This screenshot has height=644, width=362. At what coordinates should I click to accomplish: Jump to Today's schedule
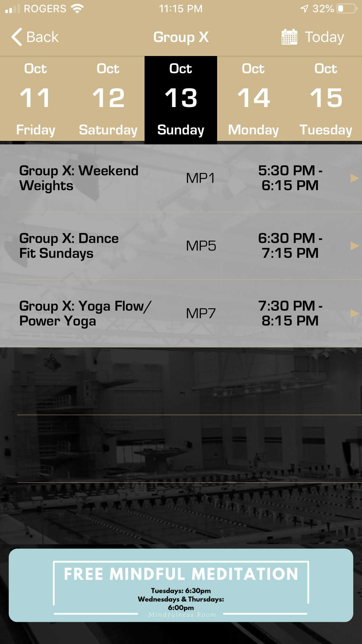pos(324,37)
